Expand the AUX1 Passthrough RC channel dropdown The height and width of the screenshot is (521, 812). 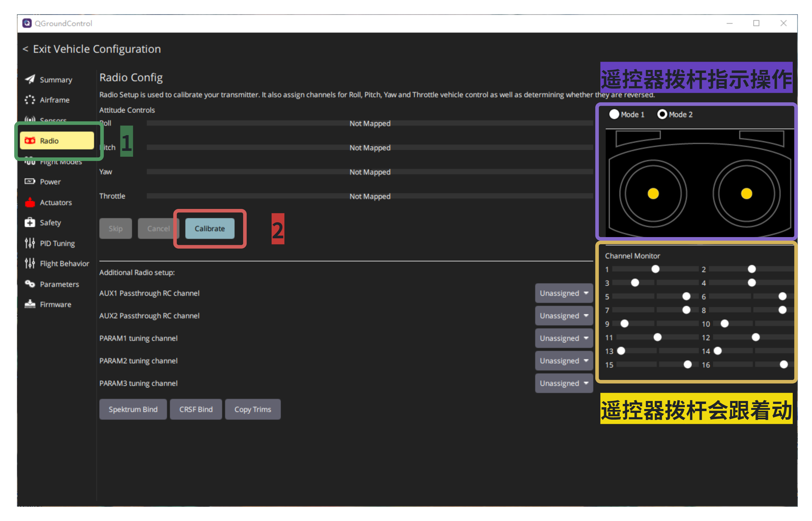coord(564,293)
